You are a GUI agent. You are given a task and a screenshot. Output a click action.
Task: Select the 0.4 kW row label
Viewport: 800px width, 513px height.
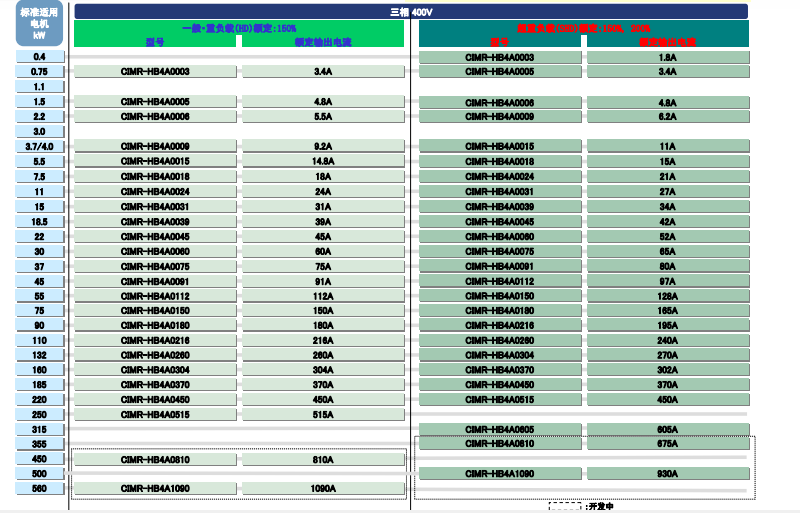[x=40, y=57]
